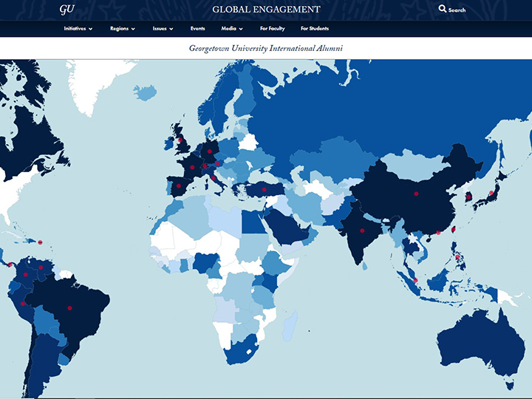Expand the Issues dropdown menu
The height and width of the screenshot is (399, 532).
pos(163,29)
